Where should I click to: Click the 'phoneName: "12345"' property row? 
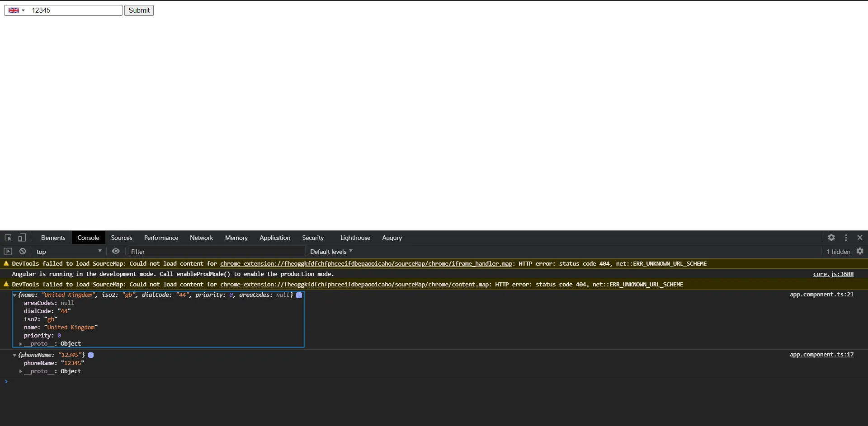[54, 363]
